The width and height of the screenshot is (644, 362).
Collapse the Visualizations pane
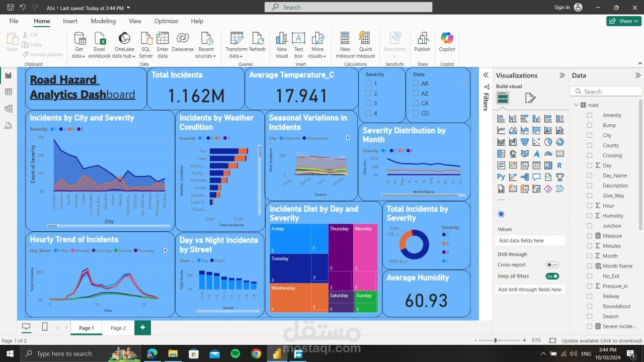[562, 75]
